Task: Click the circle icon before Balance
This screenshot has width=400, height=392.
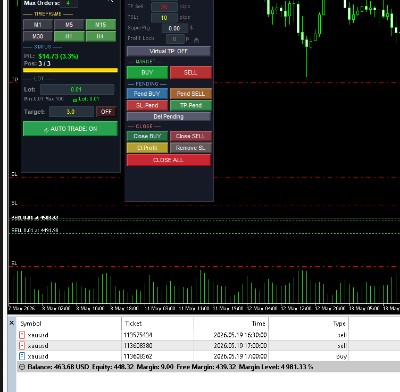Action: click(x=22, y=367)
